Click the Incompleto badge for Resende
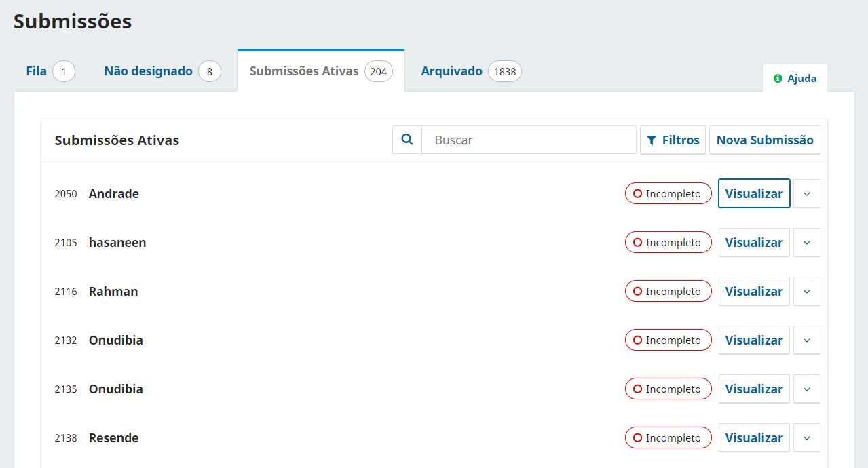Image resolution: width=868 pixels, height=468 pixels. click(x=668, y=437)
